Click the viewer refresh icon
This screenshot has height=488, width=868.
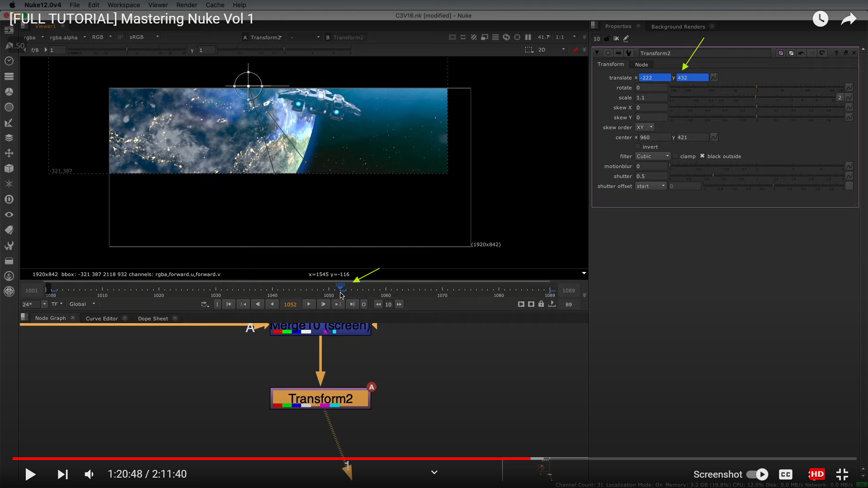pos(506,37)
